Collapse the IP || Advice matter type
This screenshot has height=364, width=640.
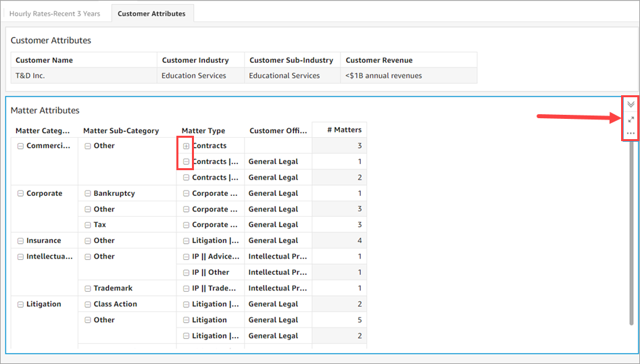click(x=186, y=257)
